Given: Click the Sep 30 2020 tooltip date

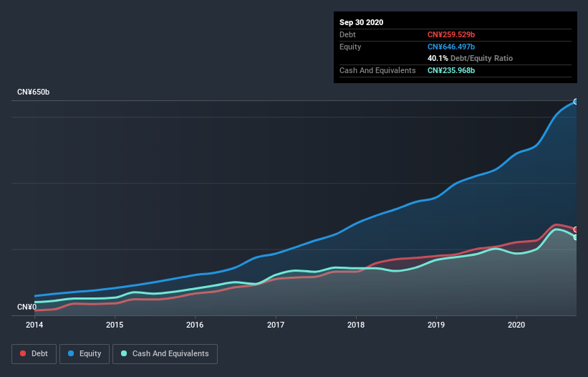Looking at the screenshot, I should [x=362, y=22].
